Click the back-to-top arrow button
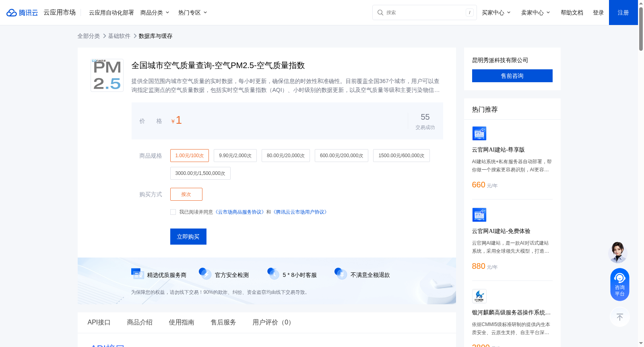Viewport: 644px width, 347px height. (620, 317)
